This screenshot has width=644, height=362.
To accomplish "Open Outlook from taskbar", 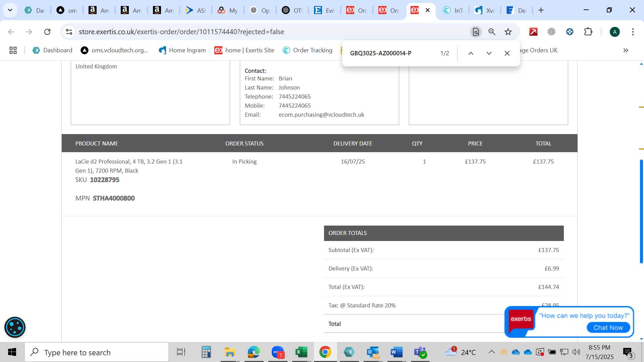I will coord(373,352).
